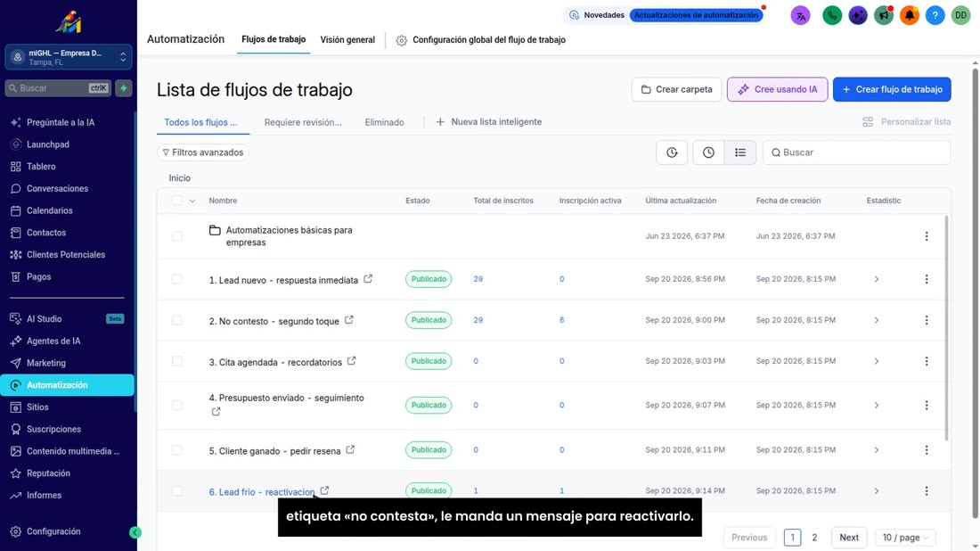
Task: Open external link icon for Presupuesto enviado workflow
Action: click(x=216, y=412)
